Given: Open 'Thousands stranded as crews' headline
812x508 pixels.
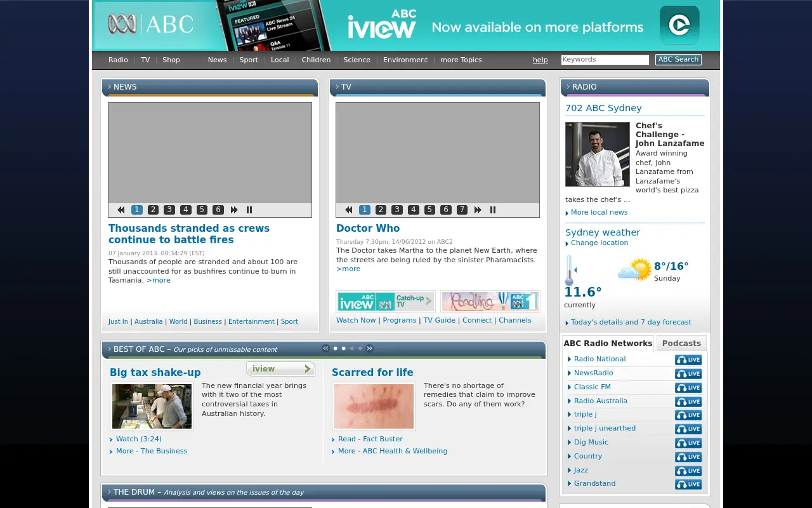Looking at the screenshot, I should 189,234.
